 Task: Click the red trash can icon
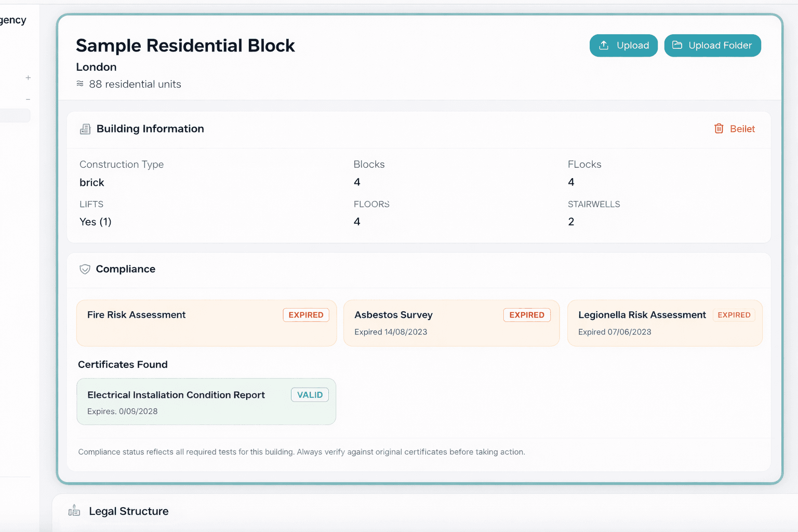tap(719, 129)
